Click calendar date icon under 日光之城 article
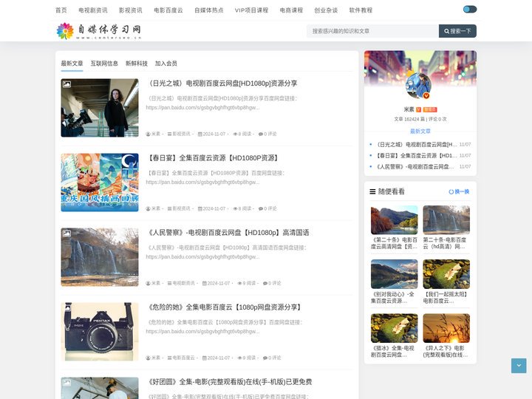 [200, 134]
